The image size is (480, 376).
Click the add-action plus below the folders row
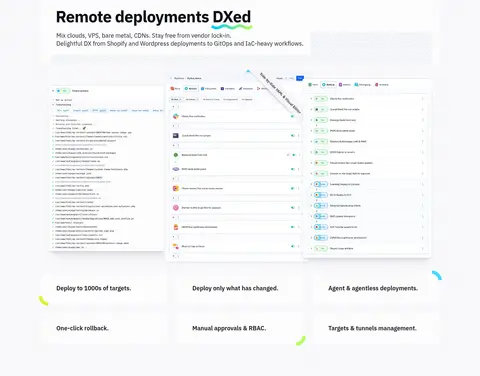173,256
